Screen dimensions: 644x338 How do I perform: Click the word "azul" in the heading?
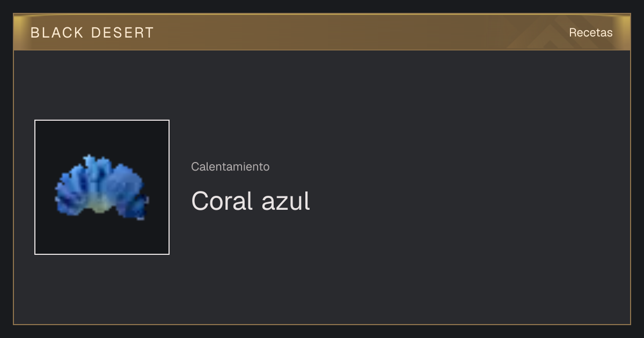(286, 201)
